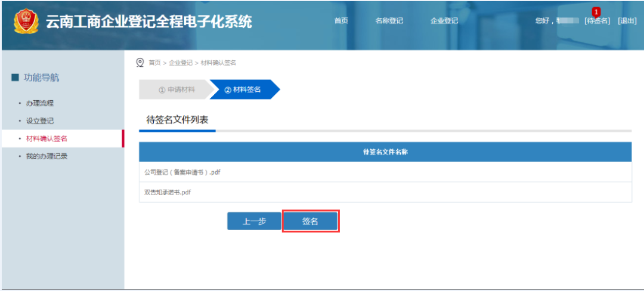This screenshot has height=291, width=644.
Task: Click the [退出] logout link
Action: (x=627, y=21)
